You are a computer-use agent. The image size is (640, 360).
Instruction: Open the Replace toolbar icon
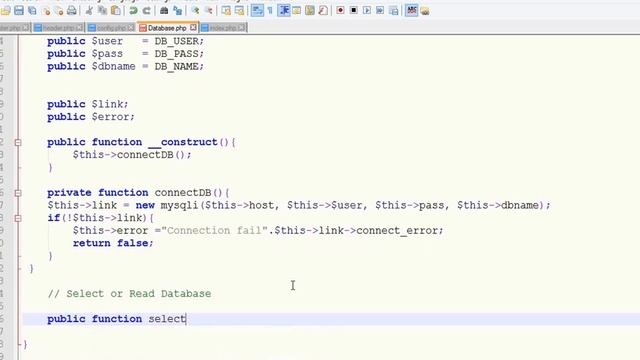coord(178,10)
